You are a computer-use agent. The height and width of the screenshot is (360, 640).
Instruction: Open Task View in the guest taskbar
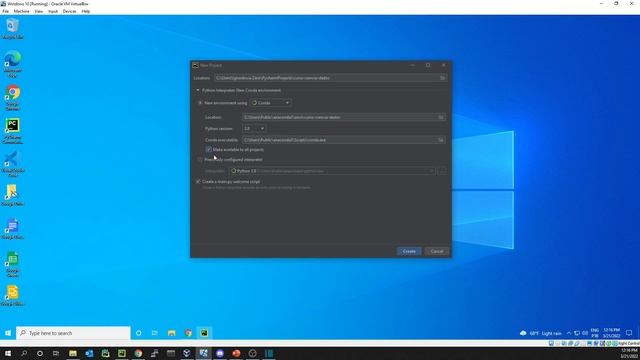tap(155, 333)
